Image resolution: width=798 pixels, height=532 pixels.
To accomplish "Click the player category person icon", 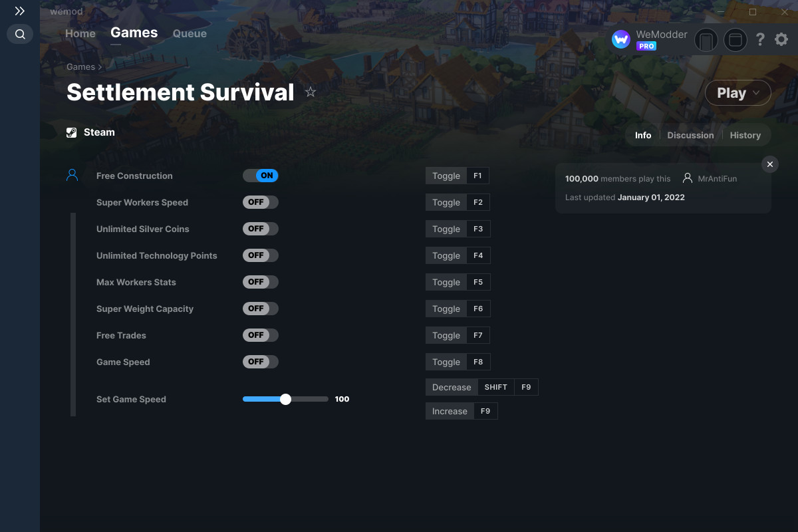I will pyautogui.click(x=72, y=176).
